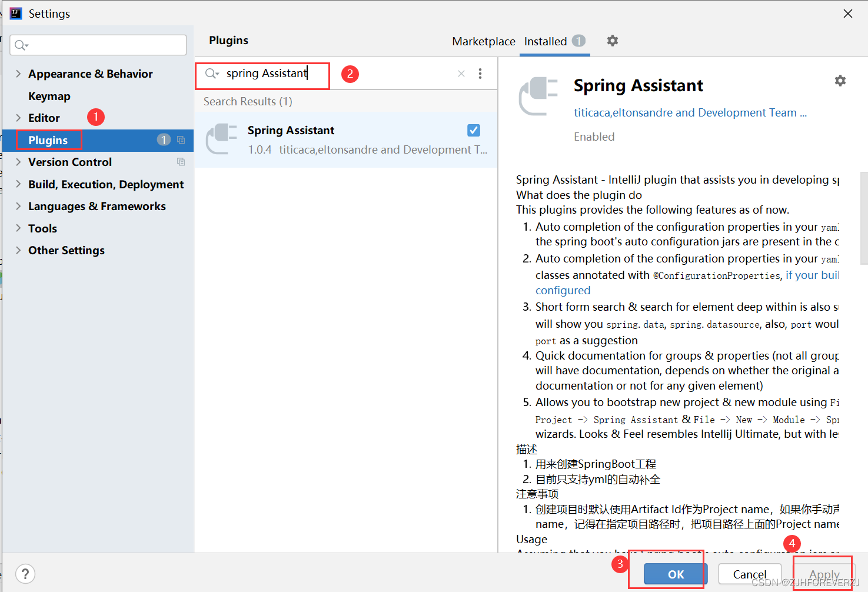Open the 'configured' link in description
This screenshot has height=592, width=868.
(x=563, y=290)
